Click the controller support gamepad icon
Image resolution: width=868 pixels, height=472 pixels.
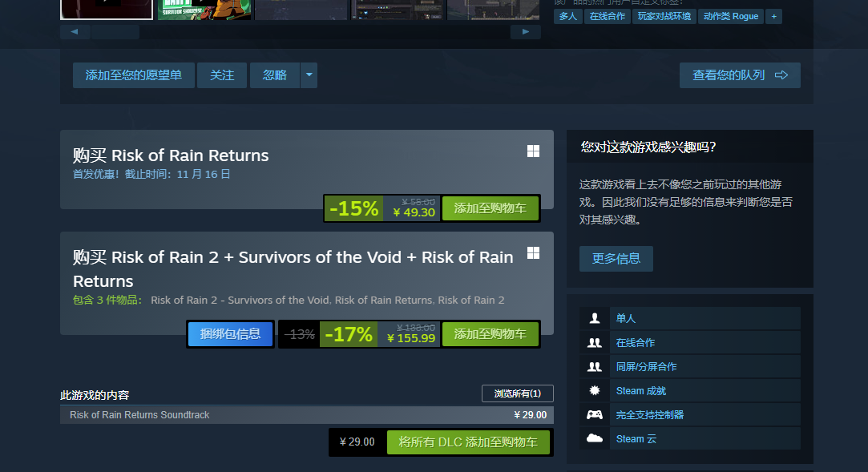click(x=595, y=414)
